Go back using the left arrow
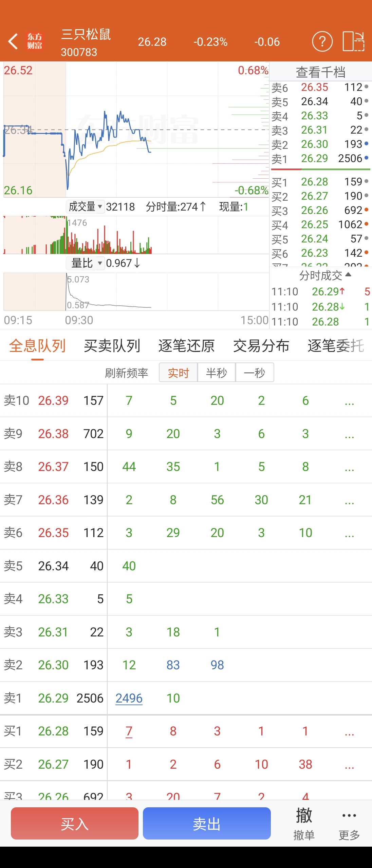Screen dimensions: 372x868 pyautogui.click(x=13, y=41)
